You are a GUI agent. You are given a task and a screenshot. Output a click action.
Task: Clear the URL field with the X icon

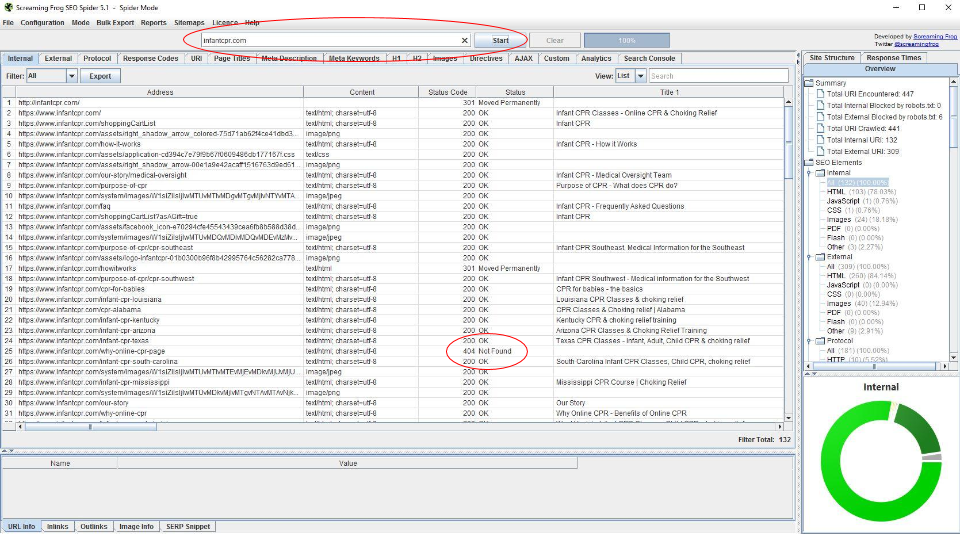coord(464,40)
